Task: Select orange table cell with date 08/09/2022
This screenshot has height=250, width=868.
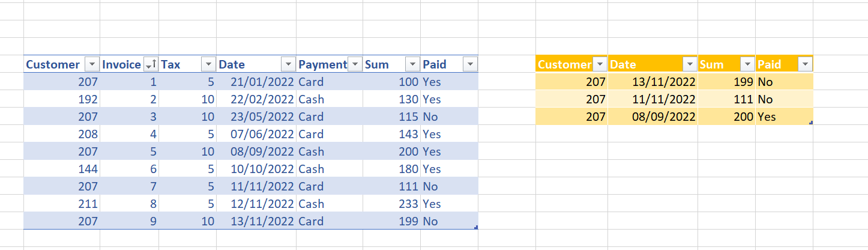Action: tap(653, 117)
